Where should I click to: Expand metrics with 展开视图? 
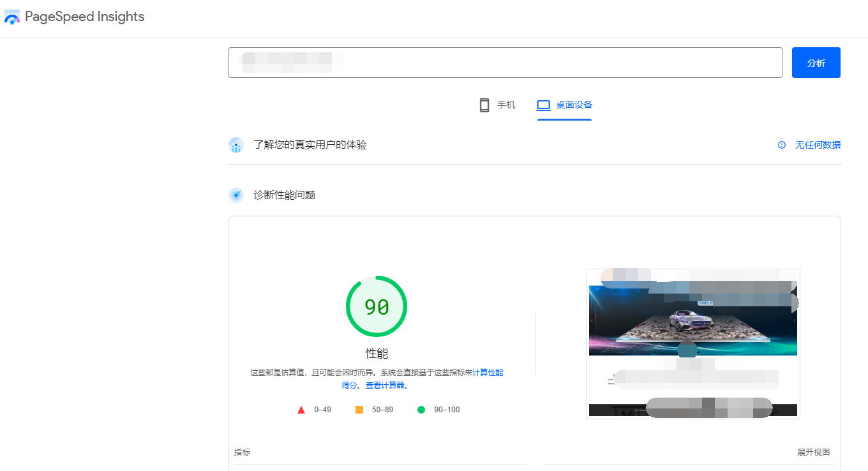(813, 452)
